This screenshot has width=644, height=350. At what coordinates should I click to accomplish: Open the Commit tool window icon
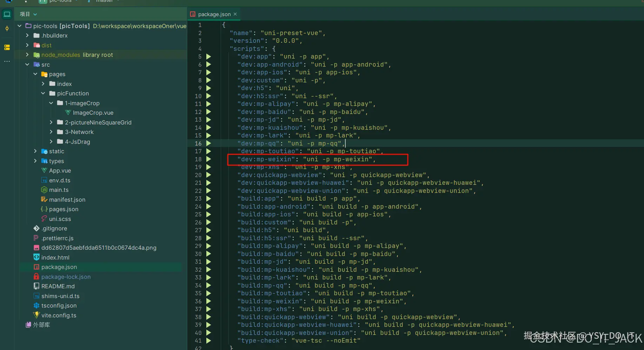(7, 29)
